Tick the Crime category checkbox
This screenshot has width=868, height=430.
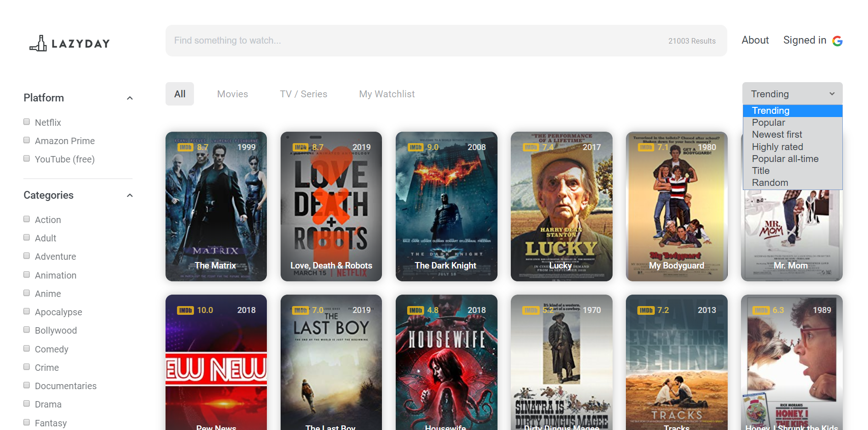[x=27, y=367]
